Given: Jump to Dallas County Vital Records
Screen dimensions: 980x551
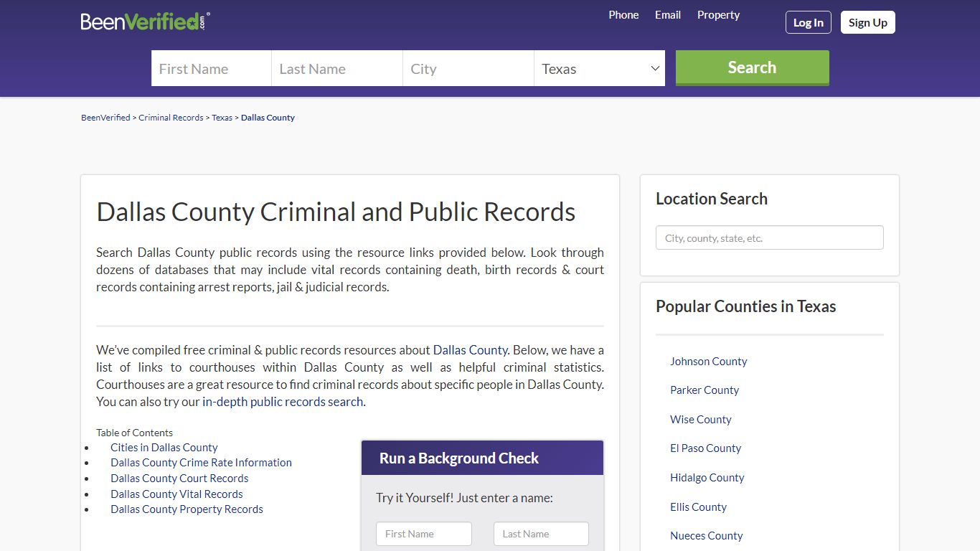Looking at the screenshot, I should pos(176,494).
